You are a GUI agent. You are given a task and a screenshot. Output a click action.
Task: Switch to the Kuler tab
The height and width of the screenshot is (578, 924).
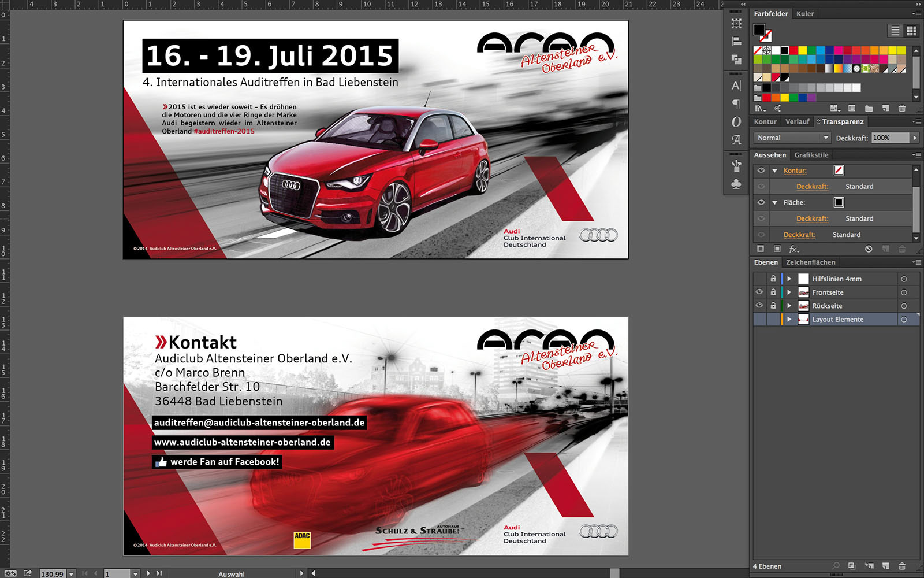pyautogui.click(x=805, y=14)
